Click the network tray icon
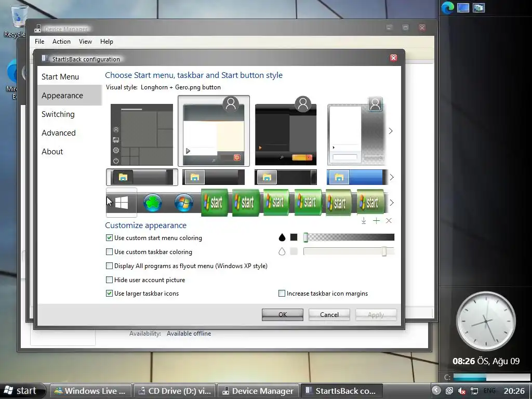 [474, 391]
